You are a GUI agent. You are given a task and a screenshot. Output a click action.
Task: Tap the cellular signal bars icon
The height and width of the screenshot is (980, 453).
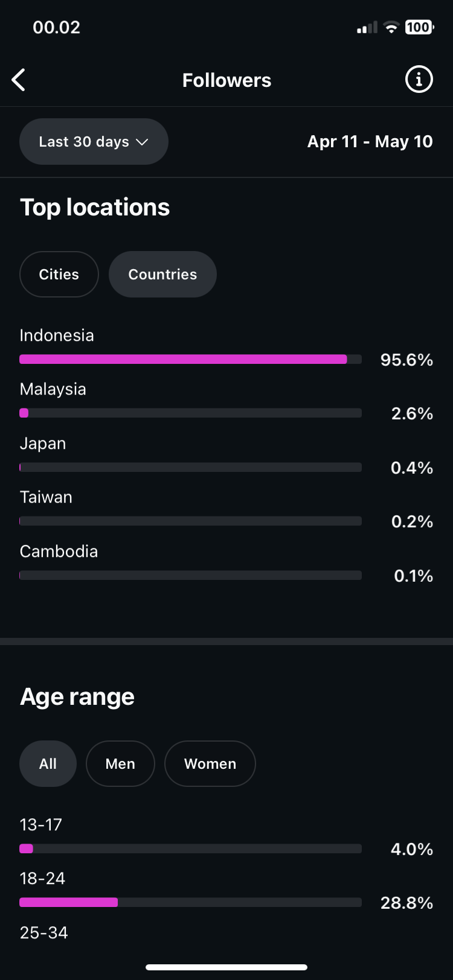click(x=367, y=27)
